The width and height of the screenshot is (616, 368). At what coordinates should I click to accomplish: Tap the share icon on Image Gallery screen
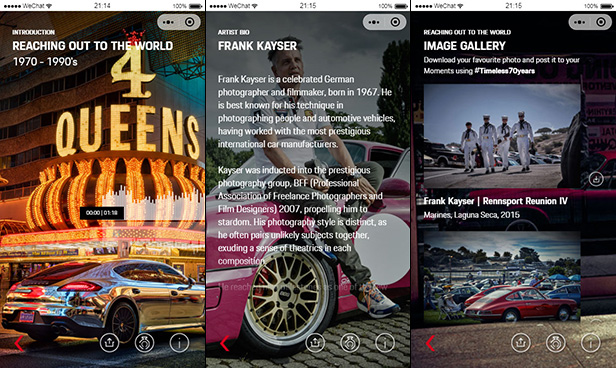[521, 343]
